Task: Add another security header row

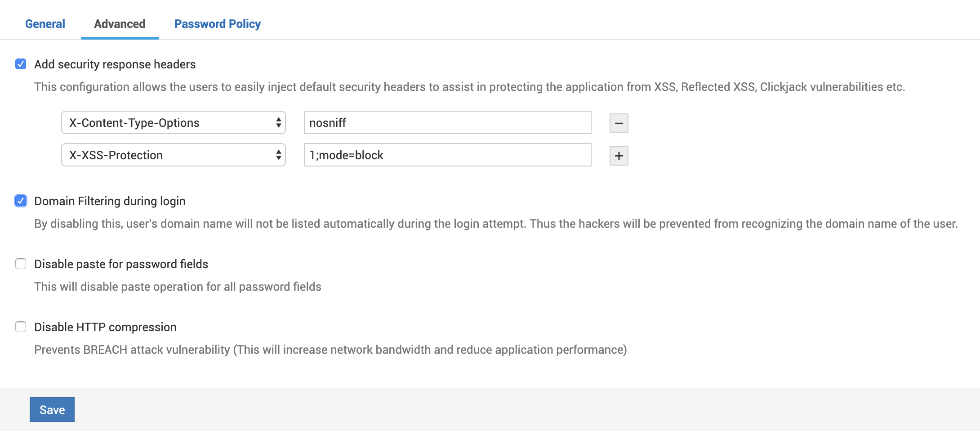Action: click(x=619, y=156)
